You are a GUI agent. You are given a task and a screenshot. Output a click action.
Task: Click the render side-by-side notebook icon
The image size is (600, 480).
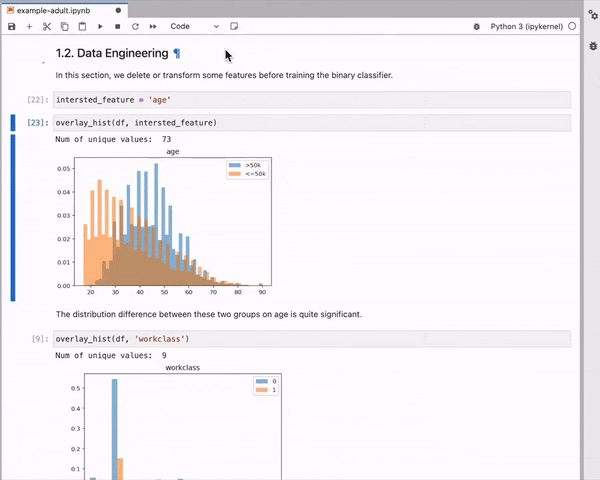click(234, 26)
